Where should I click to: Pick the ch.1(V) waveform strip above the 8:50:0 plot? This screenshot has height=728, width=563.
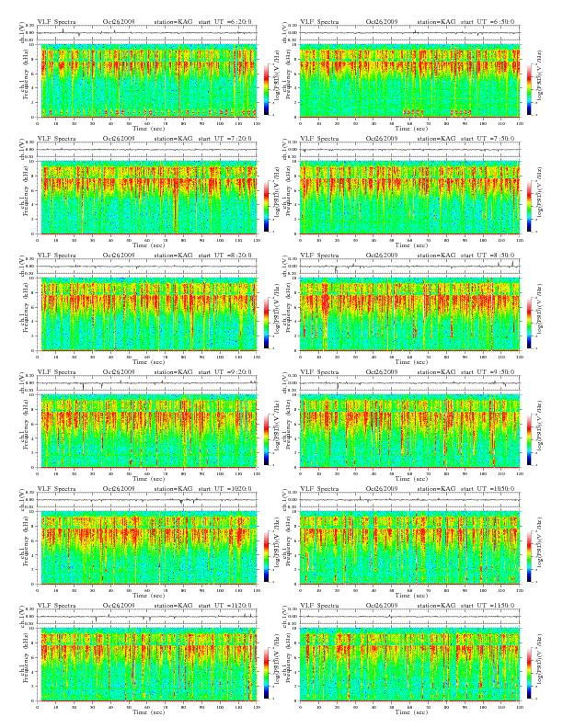(409, 267)
